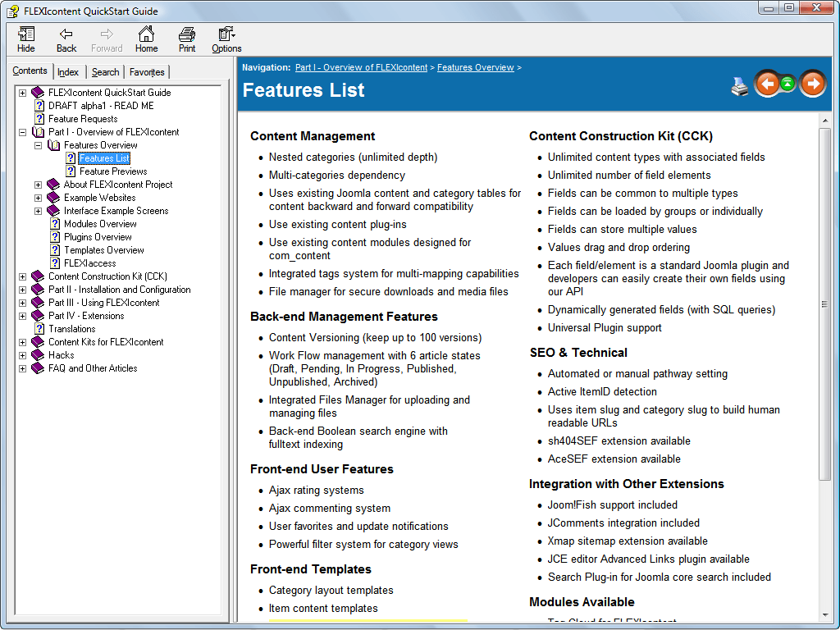Switch to the Contents tab
The height and width of the screenshot is (630, 840).
pos(30,71)
